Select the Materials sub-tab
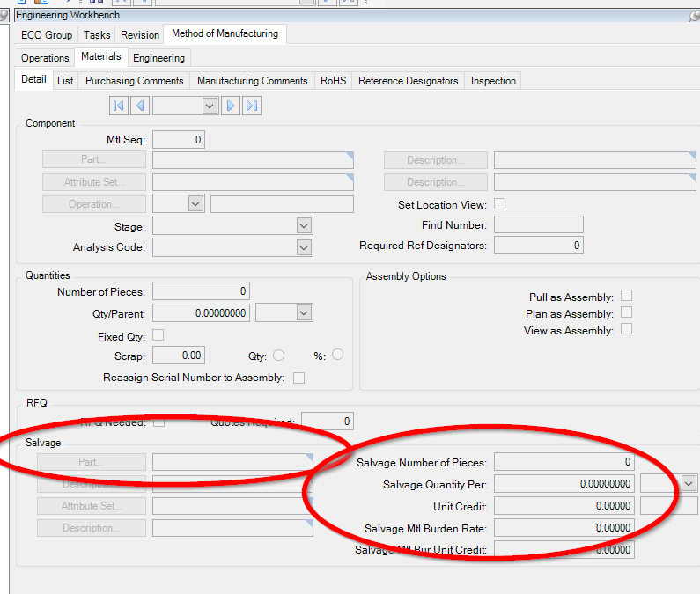700x594 pixels. 101,56
